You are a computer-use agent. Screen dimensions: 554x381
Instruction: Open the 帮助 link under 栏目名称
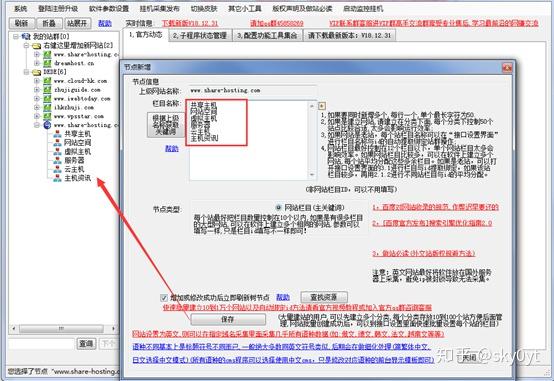point(172,149)
